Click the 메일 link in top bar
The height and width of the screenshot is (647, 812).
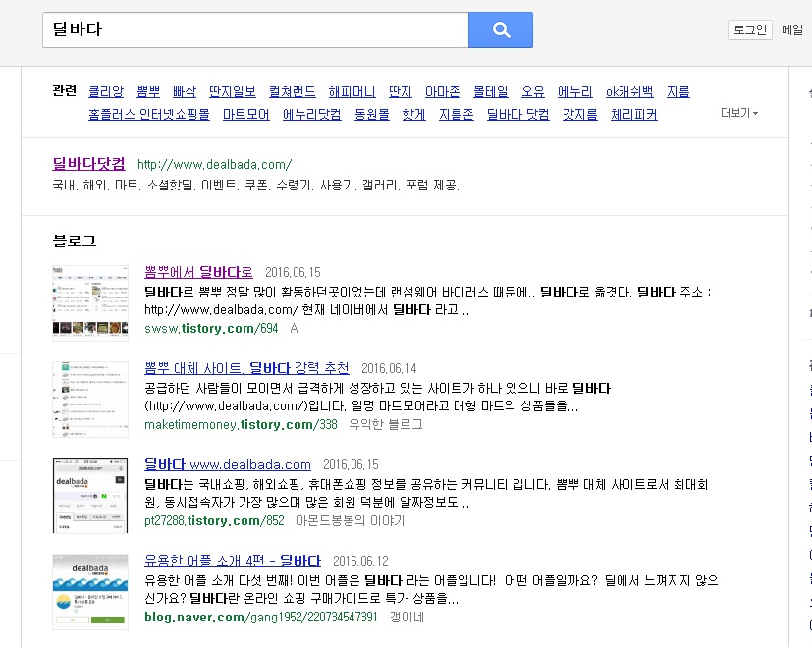point(791,29)
